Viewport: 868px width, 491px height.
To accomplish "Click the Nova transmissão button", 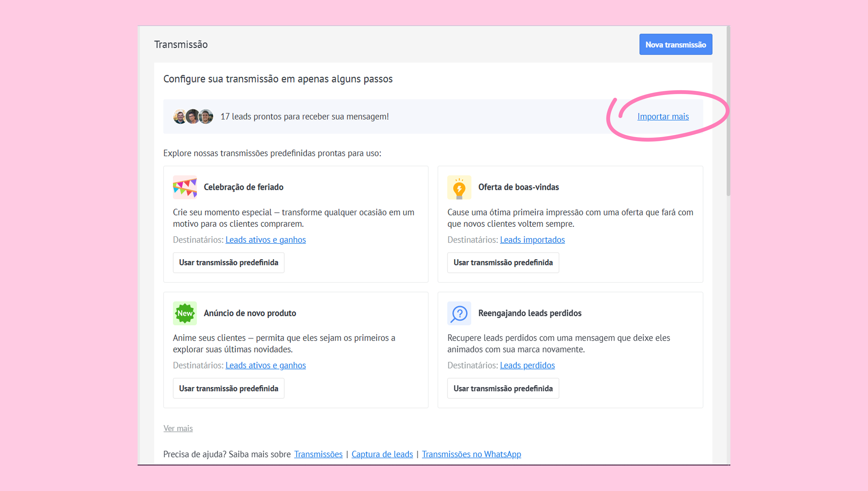I will pos(676,45).
